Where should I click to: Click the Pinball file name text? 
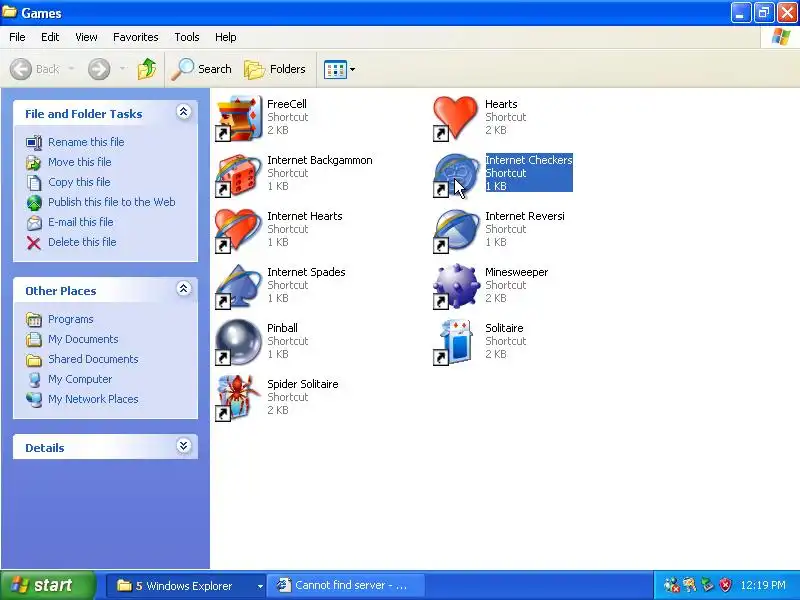[282, 328]
